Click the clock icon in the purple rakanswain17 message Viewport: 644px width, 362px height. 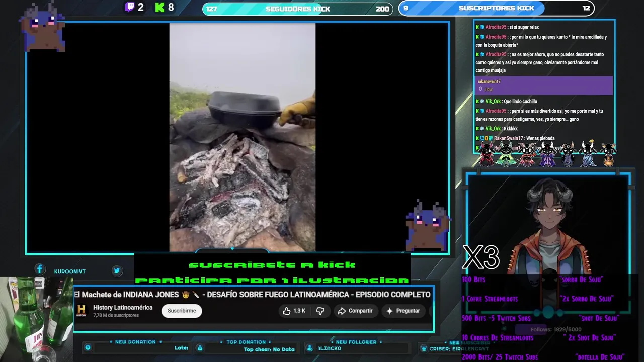[x=480, y=89]
